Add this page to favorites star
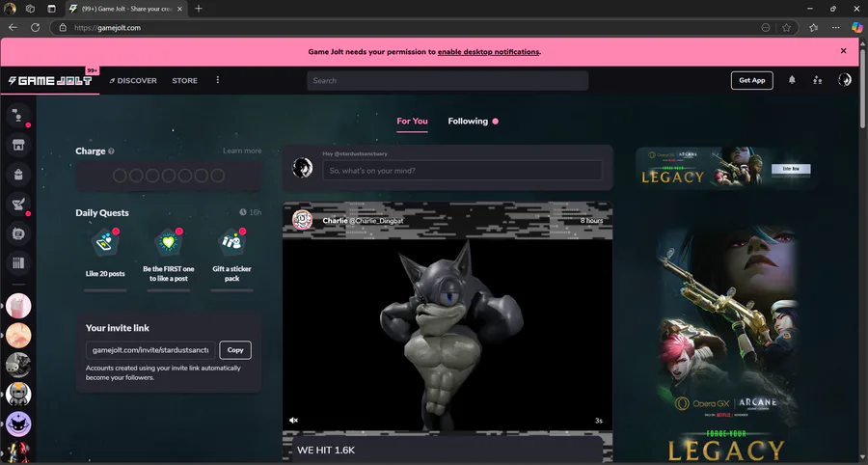868x465 pixels. coord(786,27)
